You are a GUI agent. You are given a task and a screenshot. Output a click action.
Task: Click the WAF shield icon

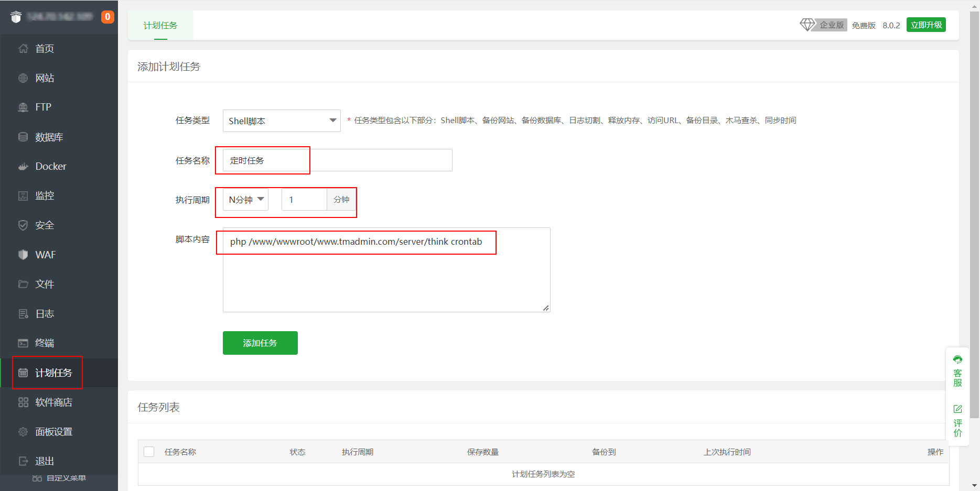(x=23, y=255)
